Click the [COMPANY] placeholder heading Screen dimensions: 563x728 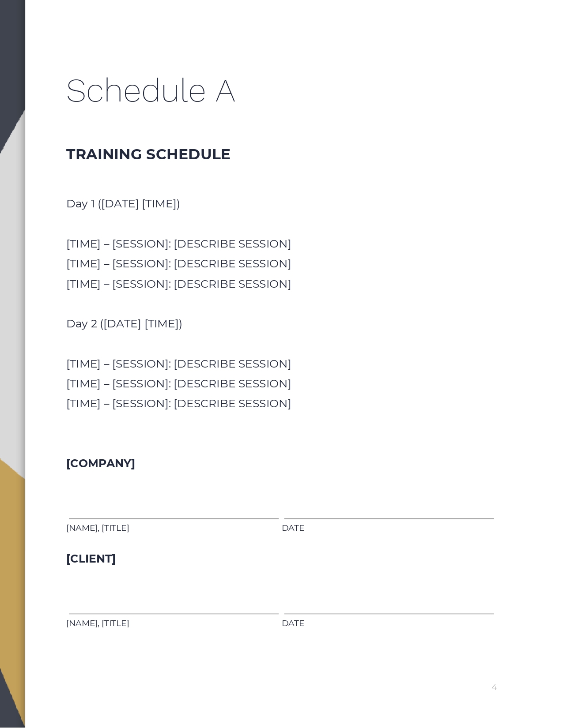point(101,464)
